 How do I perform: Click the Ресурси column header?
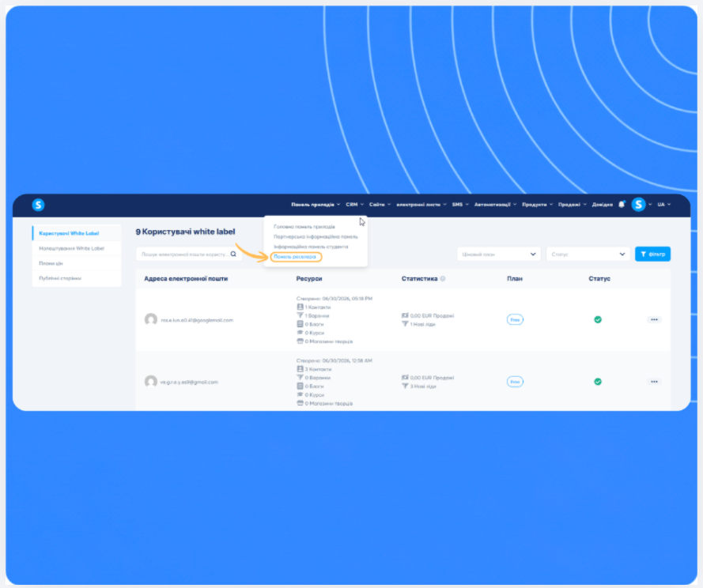pyautogui.click(x=309, y=279)
